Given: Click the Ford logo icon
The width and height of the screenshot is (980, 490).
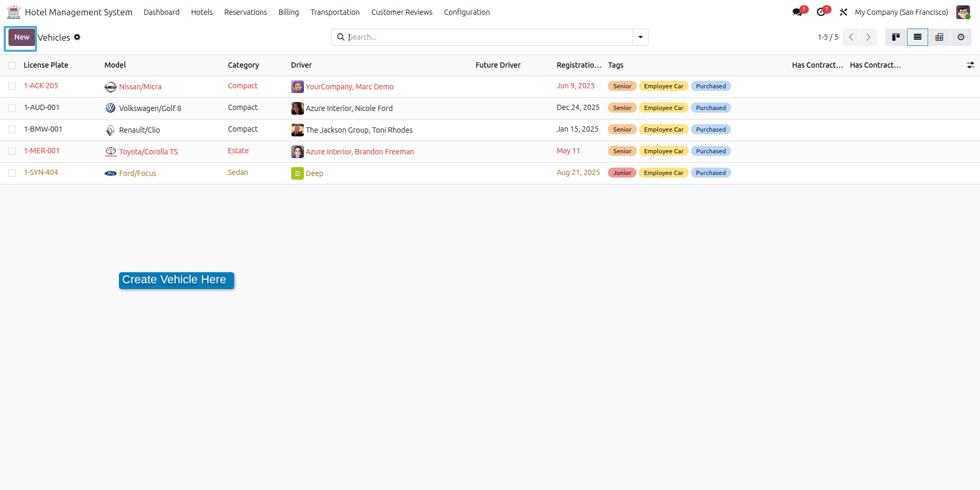Looking at the screenshot, I should pos(110,173).
